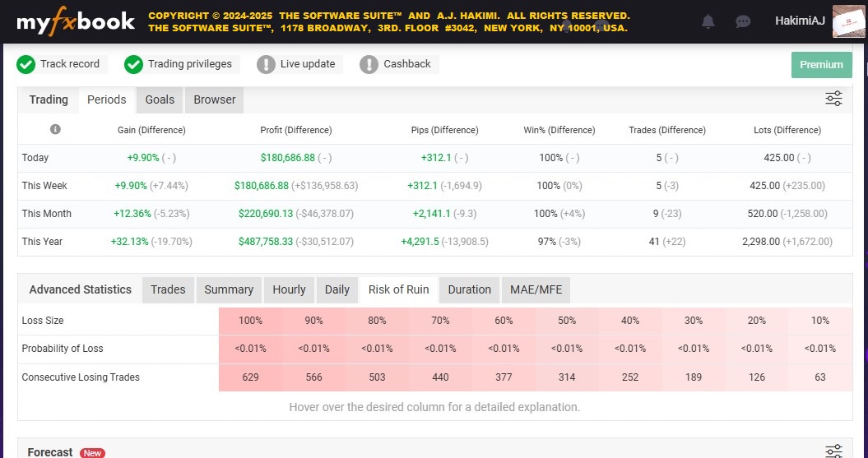The image size is (868, 458).
Task: Open the Daily tab
Action: pyautogui.click(x=337, y=289)
